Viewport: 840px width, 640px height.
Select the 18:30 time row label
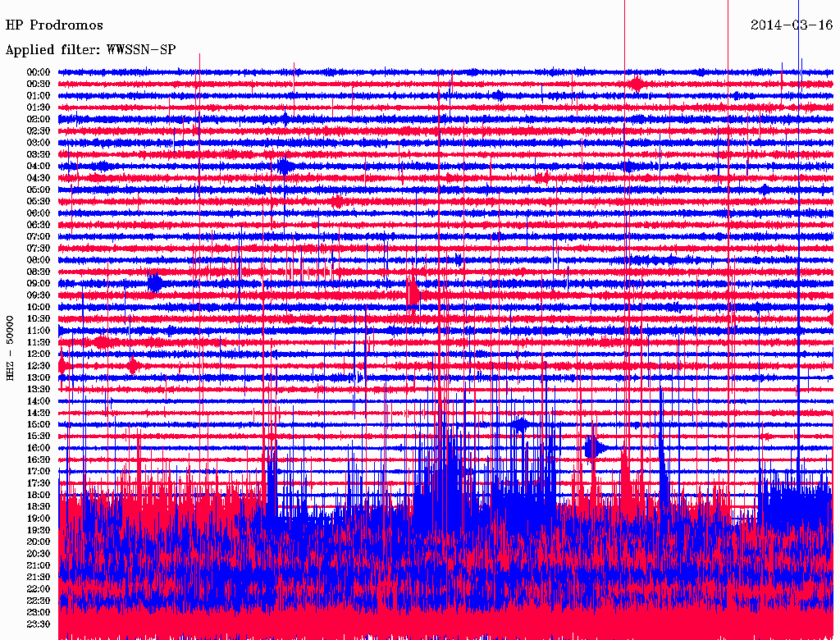(39, 506)
